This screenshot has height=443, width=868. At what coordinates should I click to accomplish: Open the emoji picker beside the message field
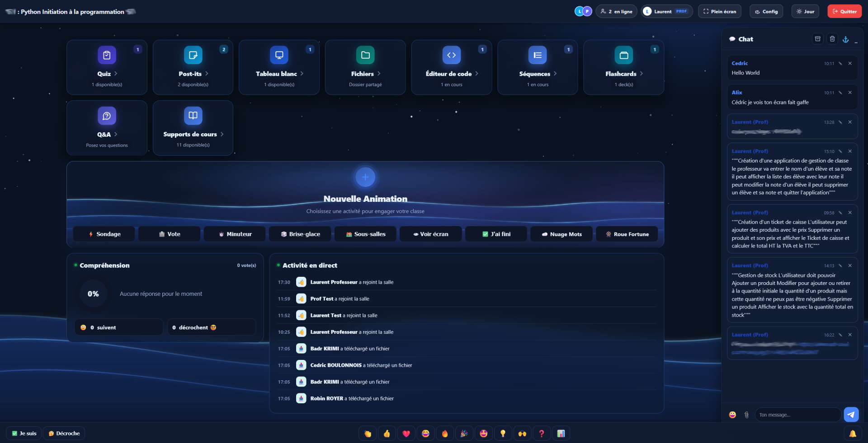click(x=732, y=415)
